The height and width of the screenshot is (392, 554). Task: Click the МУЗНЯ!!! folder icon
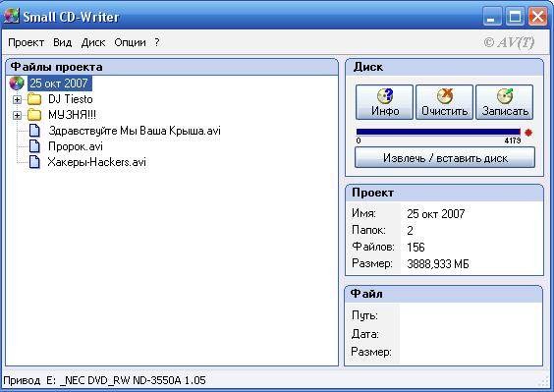pyautogui.click(x=34, y=115)
